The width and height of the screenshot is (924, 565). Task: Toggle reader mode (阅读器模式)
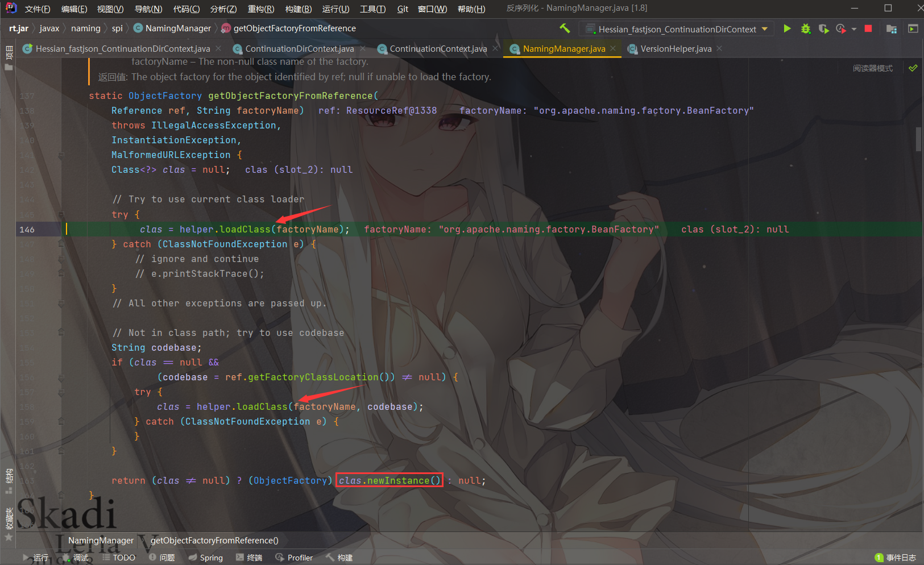tap(873, 68)
